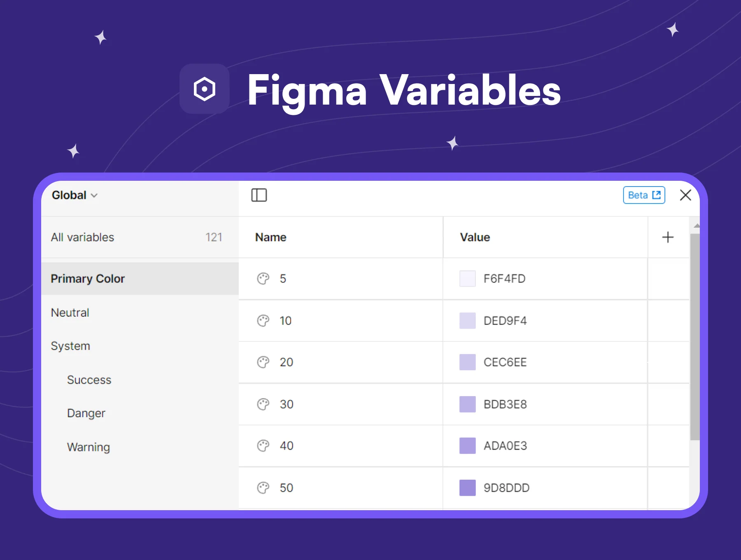
Task: Click the Beta external link button
Action: (644, 195)
